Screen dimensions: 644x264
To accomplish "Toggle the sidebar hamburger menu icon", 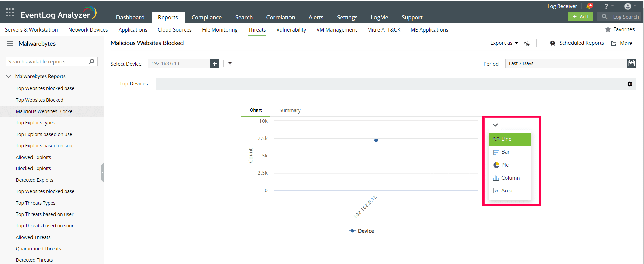I will tap(10, 44).
